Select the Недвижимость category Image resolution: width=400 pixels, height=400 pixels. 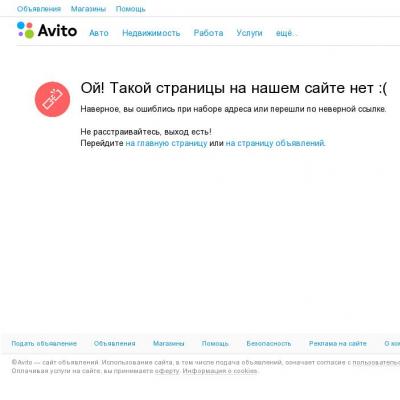coord(151,33)
